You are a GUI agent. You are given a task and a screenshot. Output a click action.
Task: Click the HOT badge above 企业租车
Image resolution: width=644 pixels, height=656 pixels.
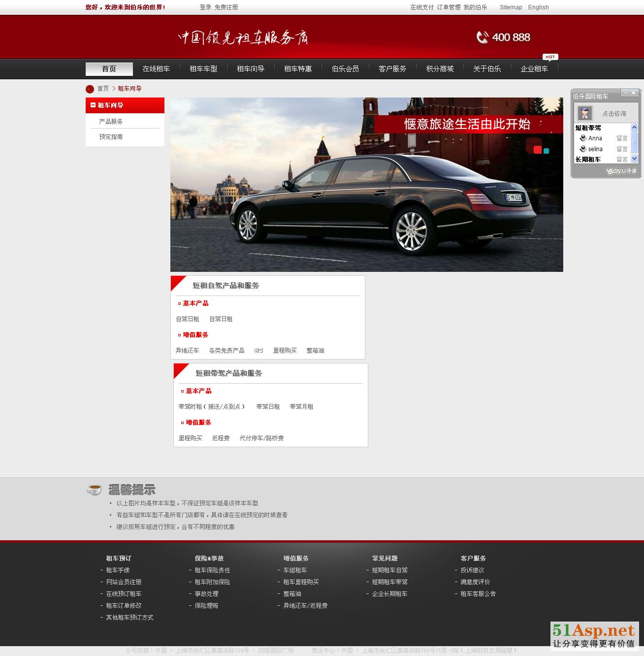[x=550, y=57]
